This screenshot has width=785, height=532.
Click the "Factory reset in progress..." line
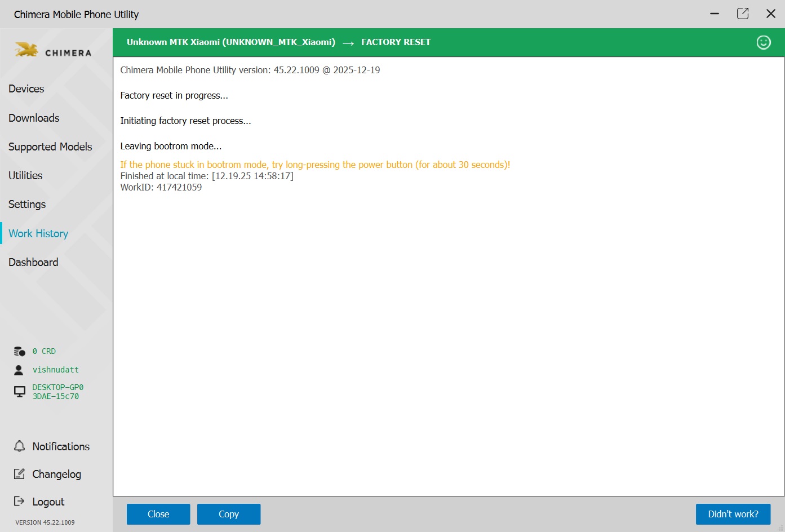coord(174,95)
